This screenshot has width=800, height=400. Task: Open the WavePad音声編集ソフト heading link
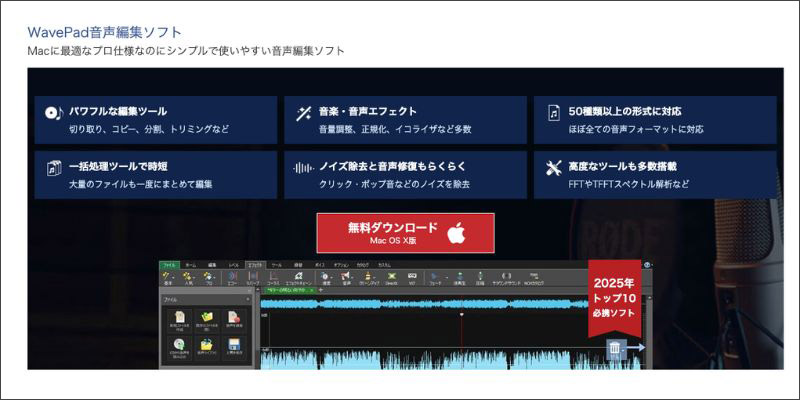105,32
